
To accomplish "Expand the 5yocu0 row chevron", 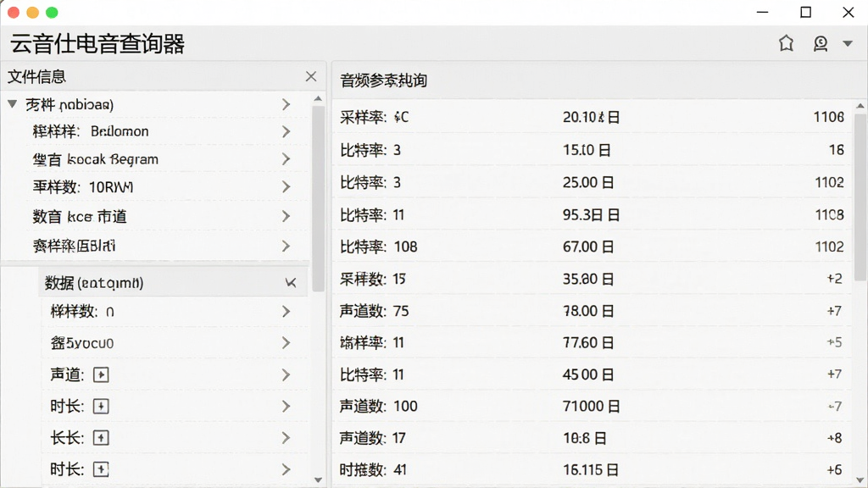I will click(x=286, y=343).
